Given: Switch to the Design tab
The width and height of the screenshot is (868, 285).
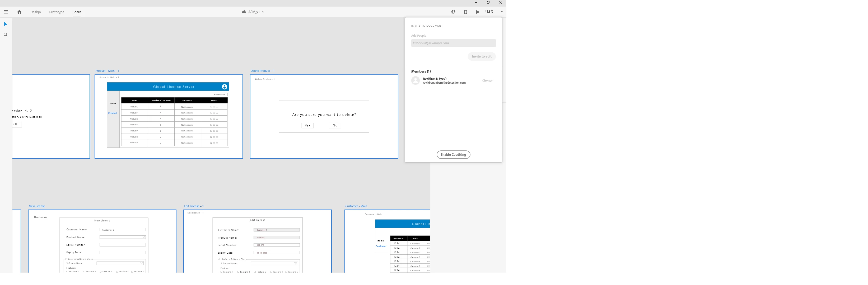Looking at the screenshot, I should [35, 12].
